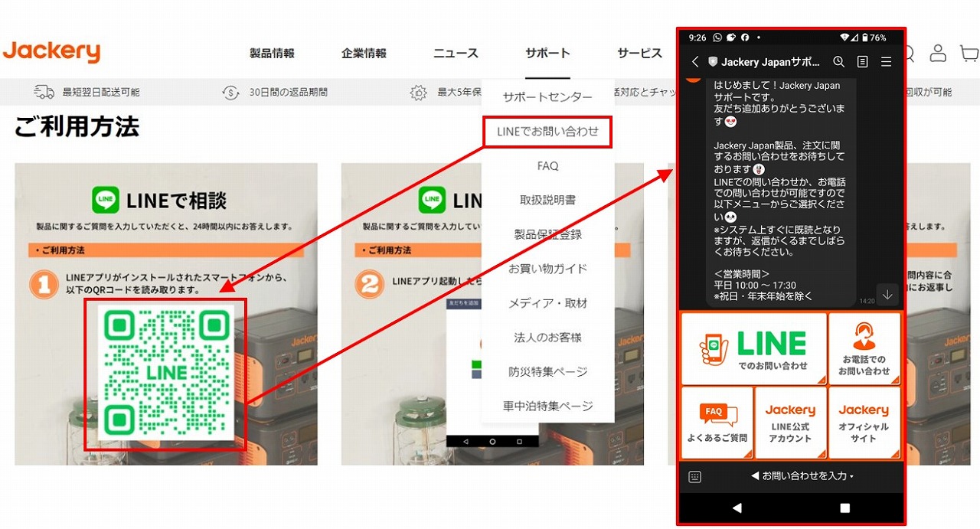Open the サービス navigation menu
This screenshot has height=529, width=980.
[640, 54]
